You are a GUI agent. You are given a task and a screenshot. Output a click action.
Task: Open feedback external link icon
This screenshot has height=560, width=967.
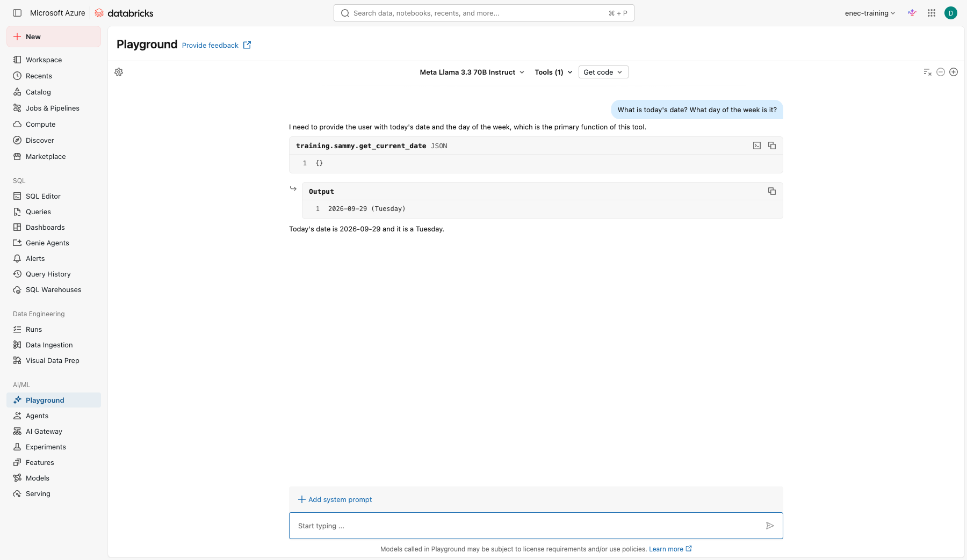pos(247,45)
